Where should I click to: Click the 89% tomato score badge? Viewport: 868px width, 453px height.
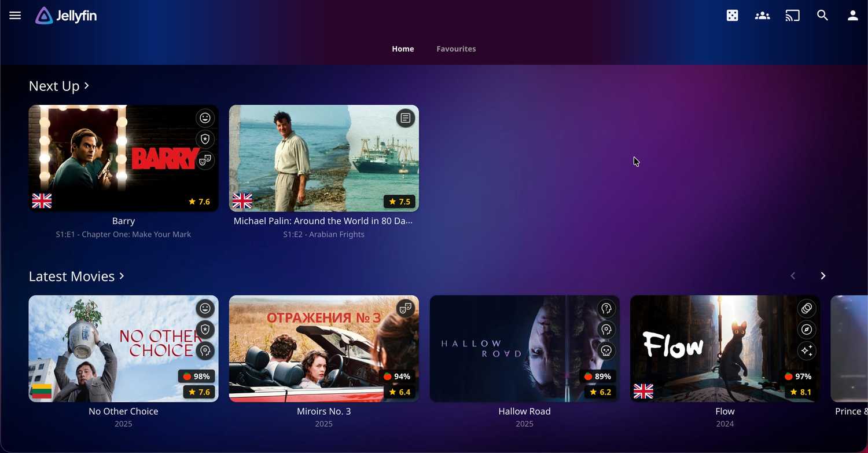point(597,377)
